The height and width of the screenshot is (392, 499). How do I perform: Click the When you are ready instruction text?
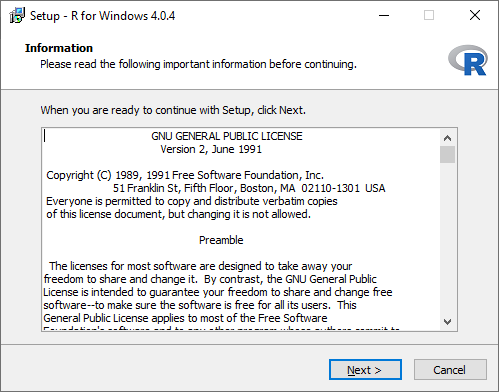point(173,110)
